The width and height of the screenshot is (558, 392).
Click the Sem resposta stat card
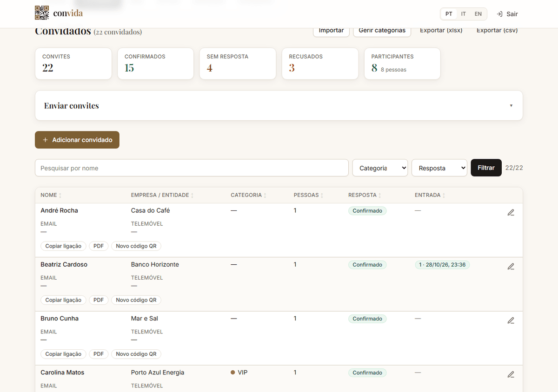coord(238,64)
